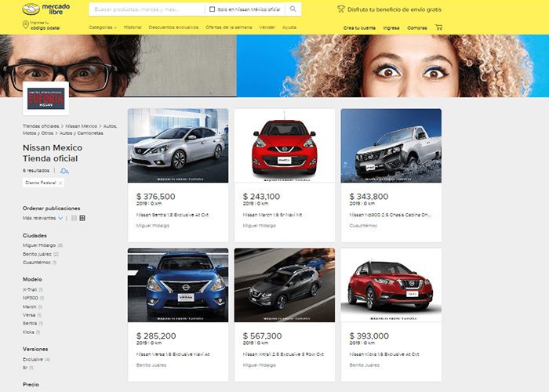Open Descuentos exclusivos
This screenshot has width=549, height=392.
pyautogui.click(x=173, y=27)
